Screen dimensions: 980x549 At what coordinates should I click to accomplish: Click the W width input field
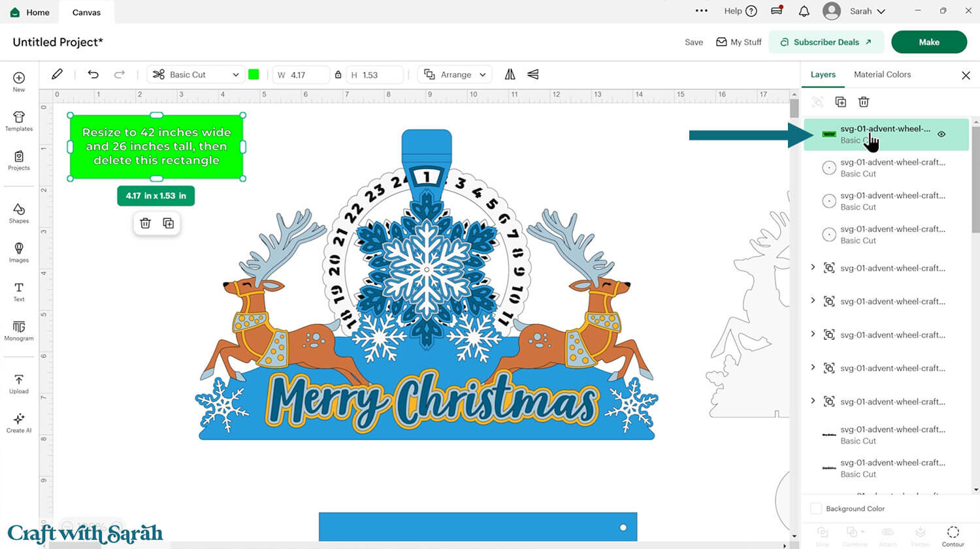[x=301, y=75]
